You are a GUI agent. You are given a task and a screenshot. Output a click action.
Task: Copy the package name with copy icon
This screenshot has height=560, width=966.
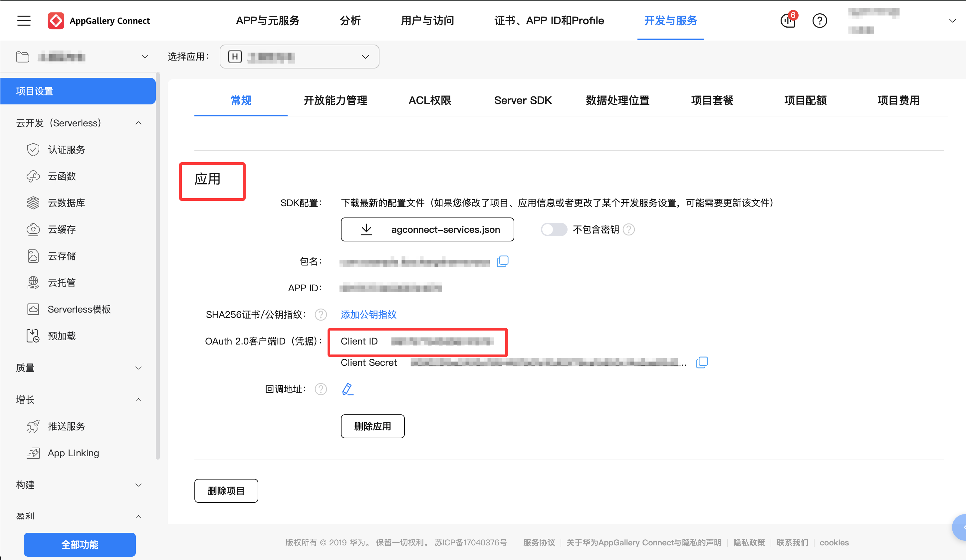(x=502, y=262)
